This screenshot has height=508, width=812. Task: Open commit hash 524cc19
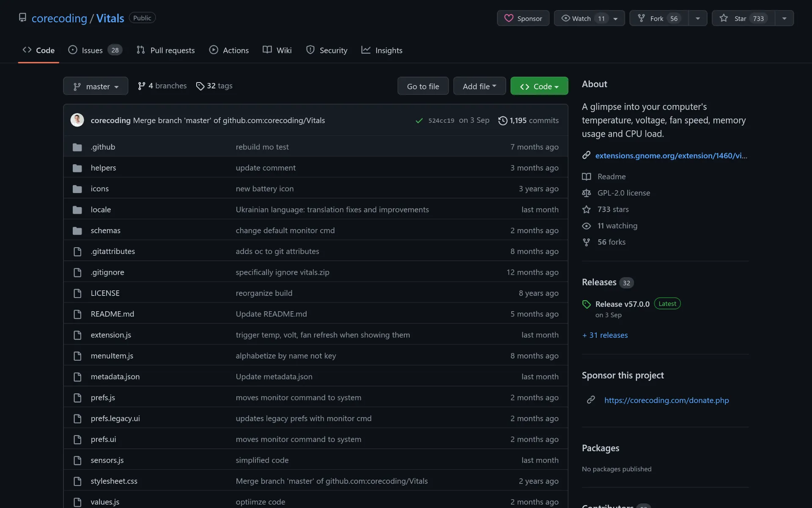(x=441, y=121)
